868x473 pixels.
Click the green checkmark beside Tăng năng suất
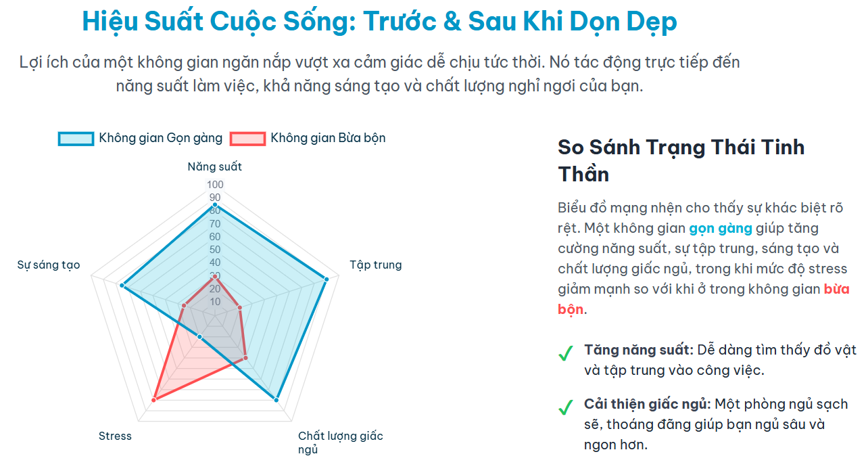(x=565, y=353)
